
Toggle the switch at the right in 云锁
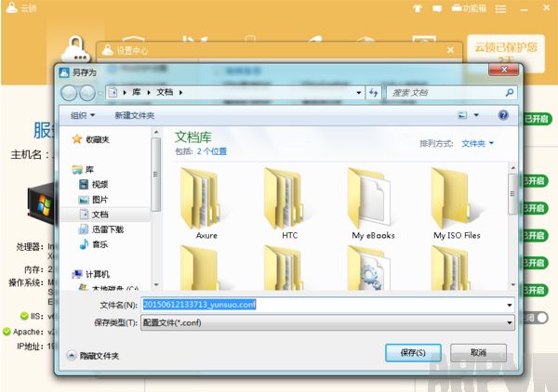click(x=537, y=318)
